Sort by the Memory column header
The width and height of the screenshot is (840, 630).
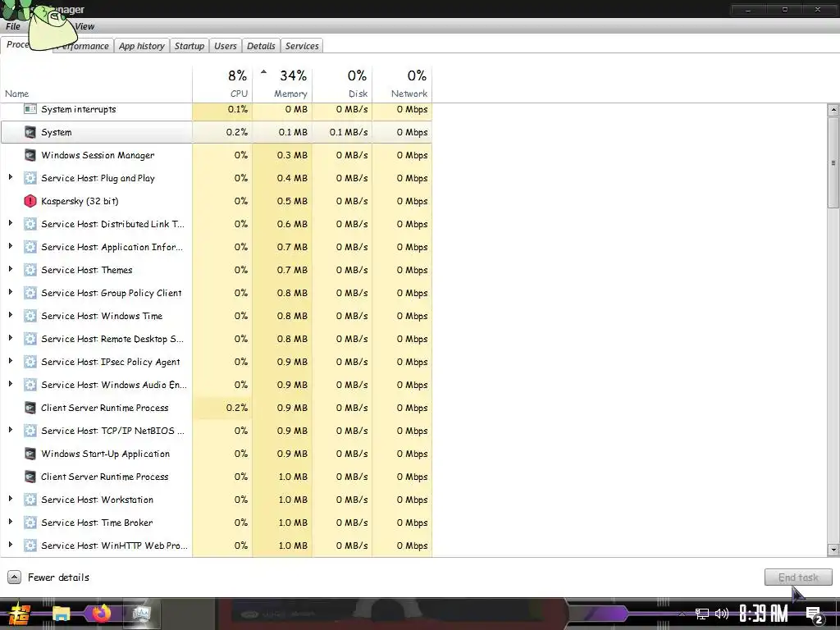[x=282, y=84]
